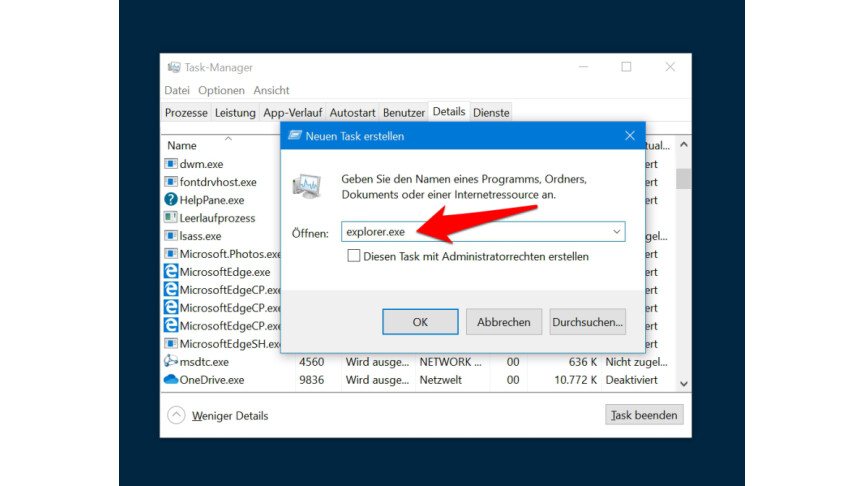This screenshot has height=486, width=864.
Task: Enable Diesen Task mit Administratorrechten erstellen checkbox
Action: (354, 256)
